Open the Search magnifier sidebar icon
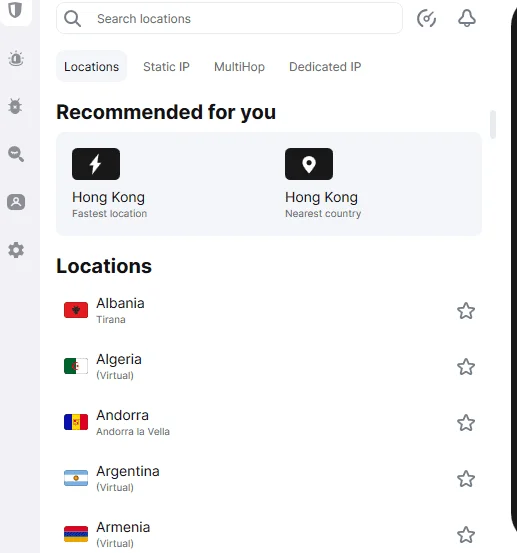Image resolution: width=517 pixels, height=553 pixels. coord(16,154)
